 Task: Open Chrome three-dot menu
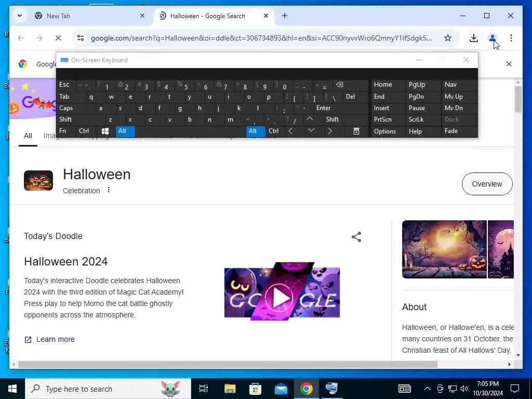(x=511, y=38)
